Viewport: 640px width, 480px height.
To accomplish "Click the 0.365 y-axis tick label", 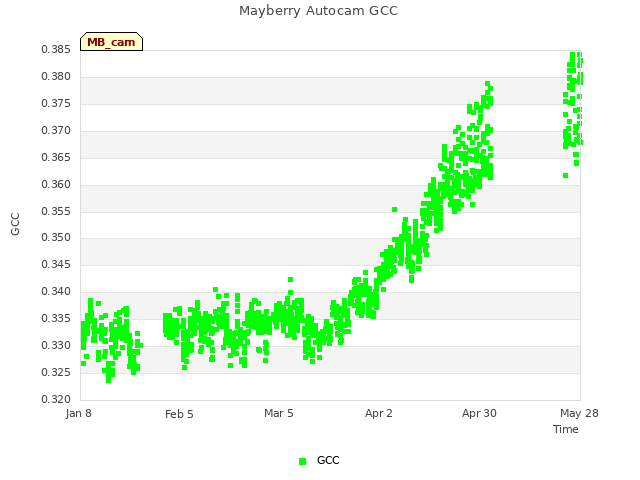I will coord(56,157).
